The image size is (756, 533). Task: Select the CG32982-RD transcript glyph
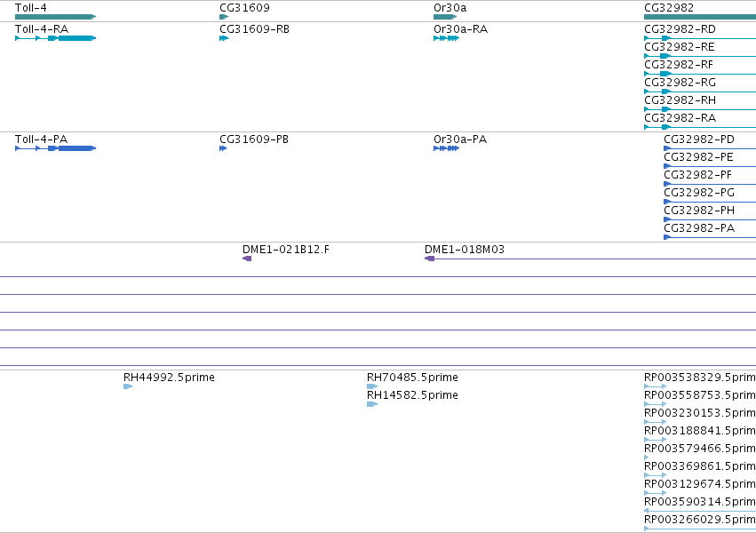[x=700, y=38]
